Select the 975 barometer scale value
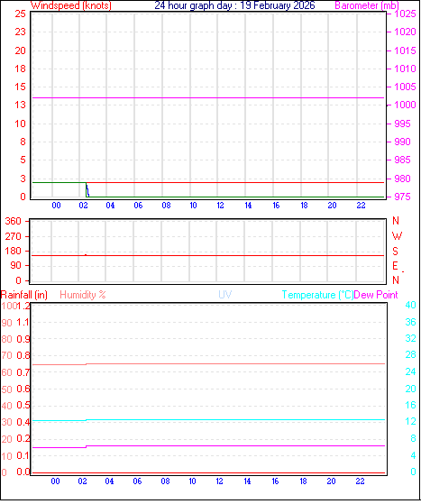The width and height of the screenshot is (421, 504). pos(402,197)
